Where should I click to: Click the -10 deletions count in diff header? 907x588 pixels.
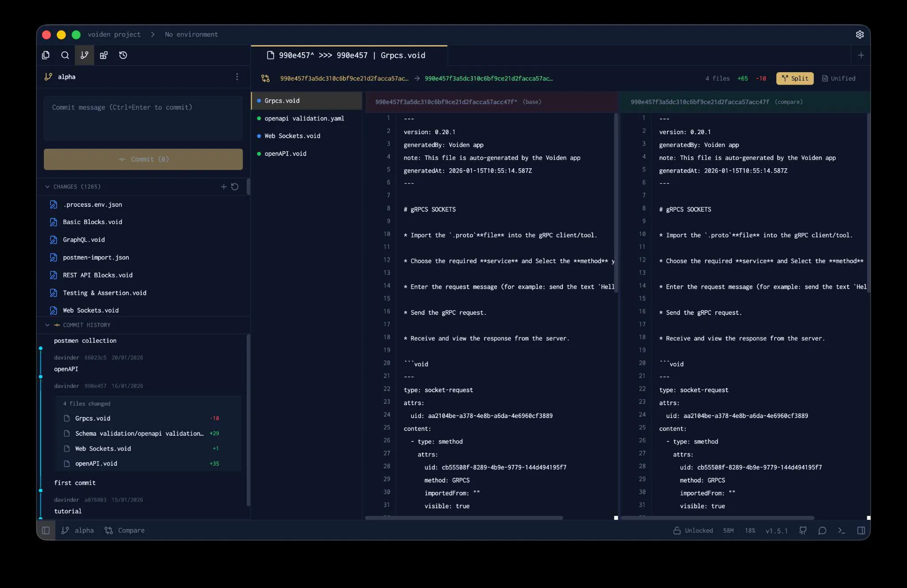(x=761, y=78)
